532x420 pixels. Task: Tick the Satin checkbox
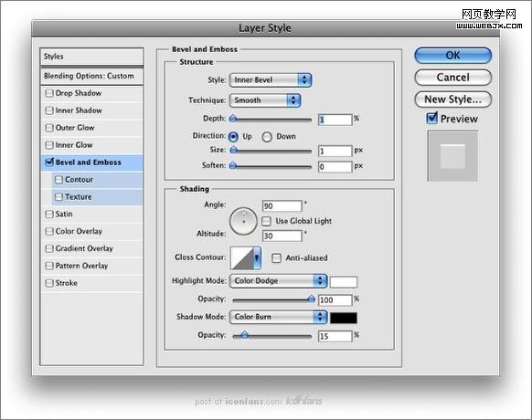pyautogui.click(x=49, y=215)
